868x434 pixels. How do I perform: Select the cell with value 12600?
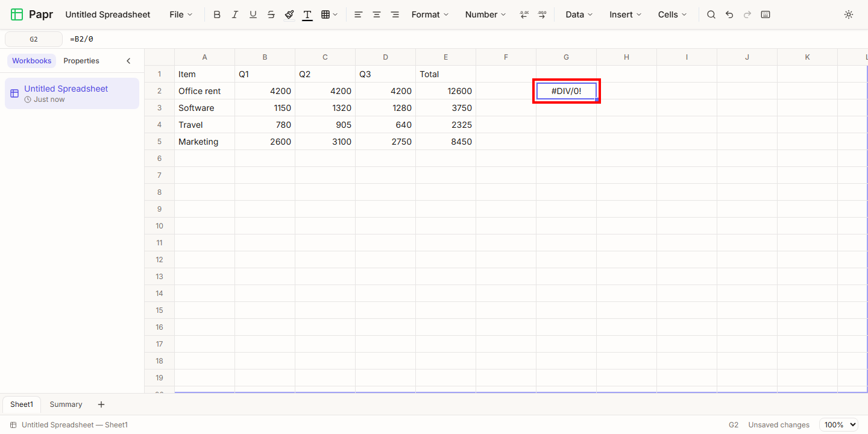(446, 91)
